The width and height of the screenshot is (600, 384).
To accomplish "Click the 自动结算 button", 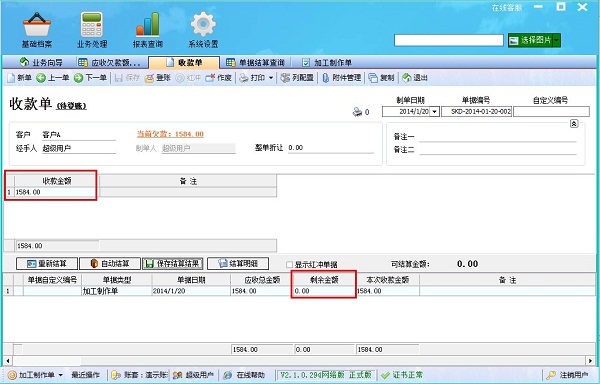I will 110,264.
